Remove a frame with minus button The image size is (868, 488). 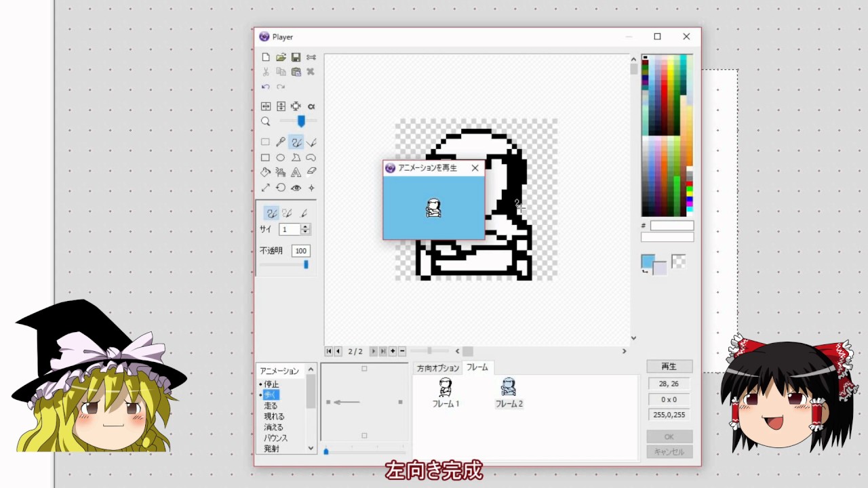[402, 351]
